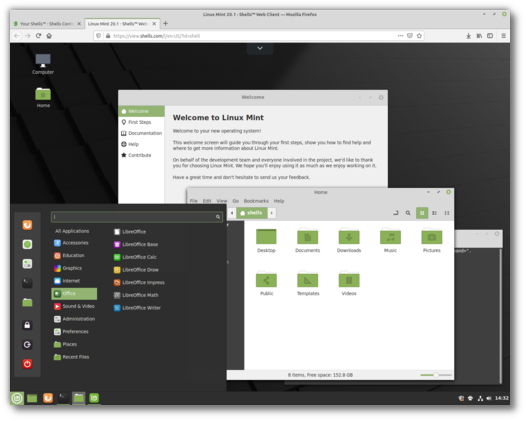Image resolution: width=526 pixels, height=421 pixels.
Task: Switch file manager to icon view
Action: pos(422,213)
